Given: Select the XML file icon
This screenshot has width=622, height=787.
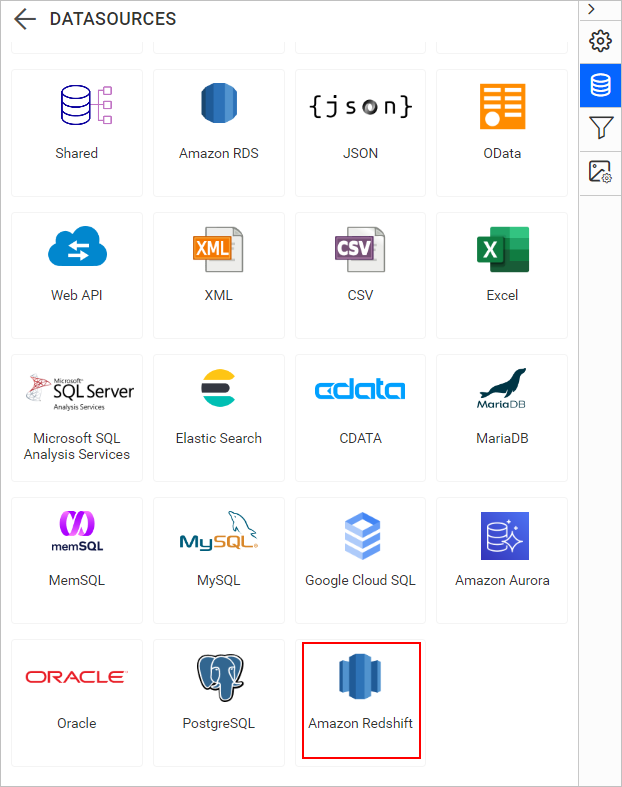Looking at the screenshot, I should (218, 249).
